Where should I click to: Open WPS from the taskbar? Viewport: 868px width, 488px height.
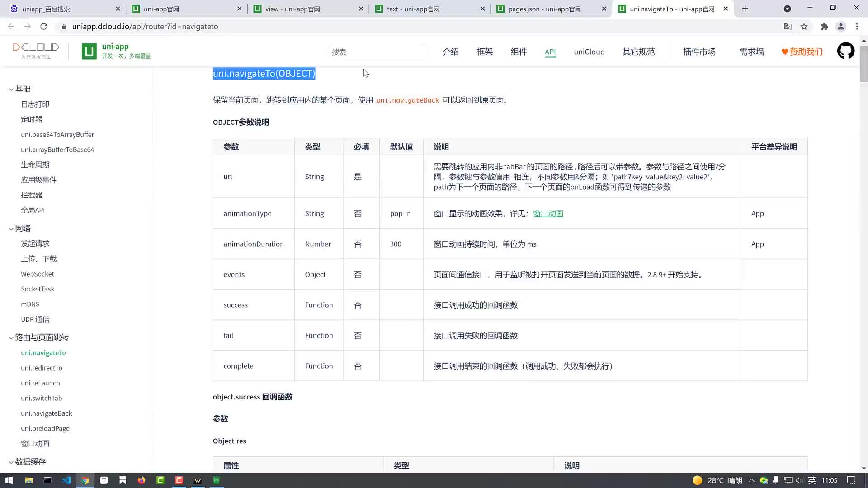(198, 480)
